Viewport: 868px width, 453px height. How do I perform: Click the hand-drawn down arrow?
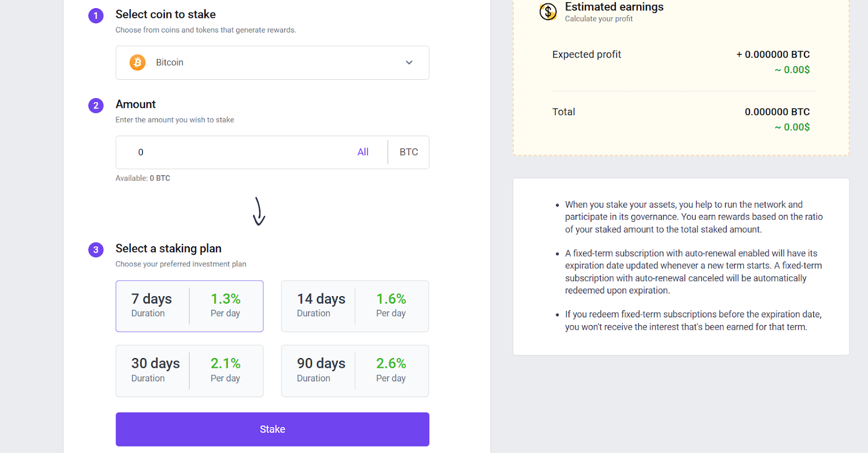(x=259, y=212)
